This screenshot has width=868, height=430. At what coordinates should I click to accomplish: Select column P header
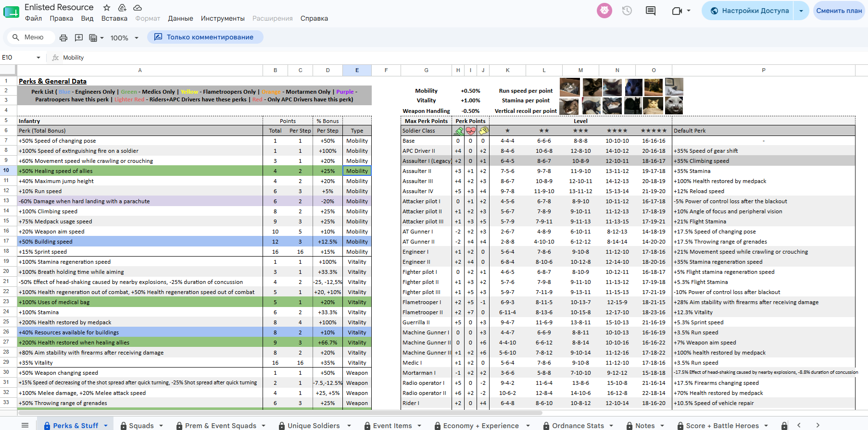point(763,70)
